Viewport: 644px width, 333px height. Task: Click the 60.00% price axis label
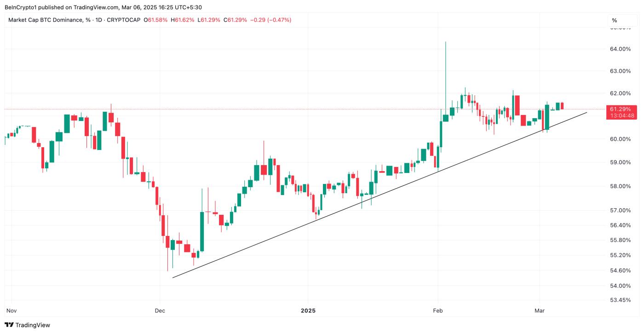[620, 139]
